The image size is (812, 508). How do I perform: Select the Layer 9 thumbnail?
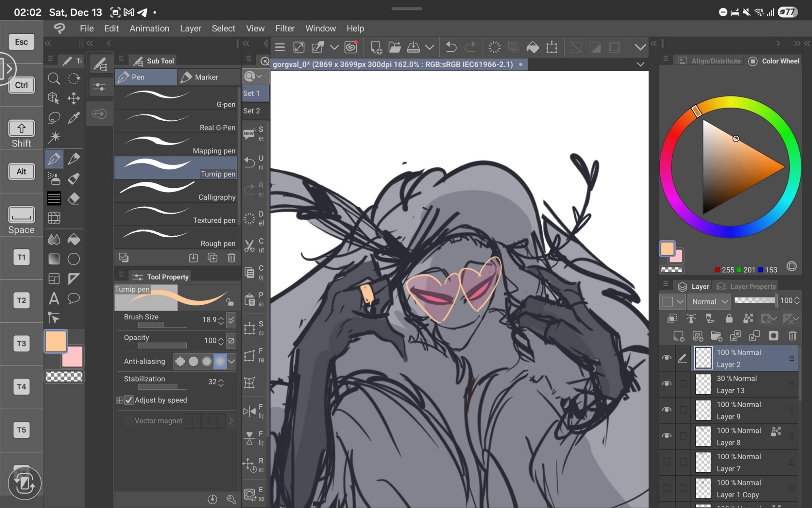click(x=703, y=410)
